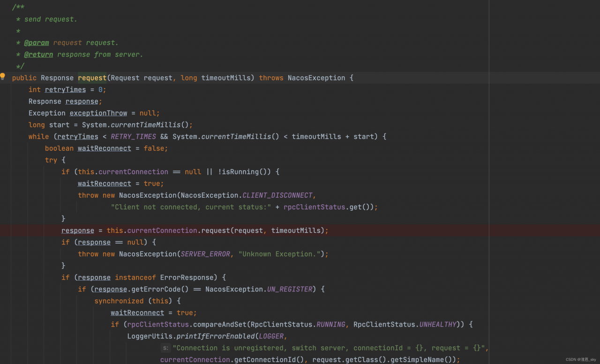Click the instanceof keyword

pos(135,277)
